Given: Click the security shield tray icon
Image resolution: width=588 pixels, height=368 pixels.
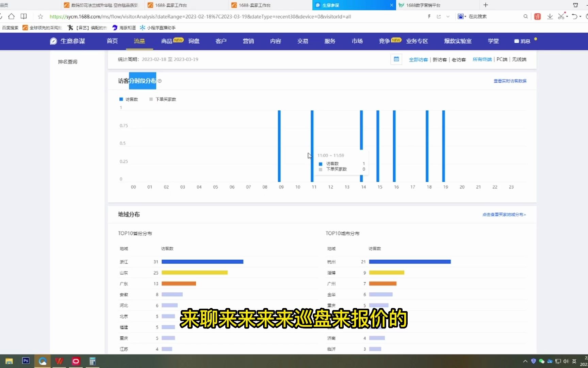Looking at the screenshot, I should click(534, 361).
